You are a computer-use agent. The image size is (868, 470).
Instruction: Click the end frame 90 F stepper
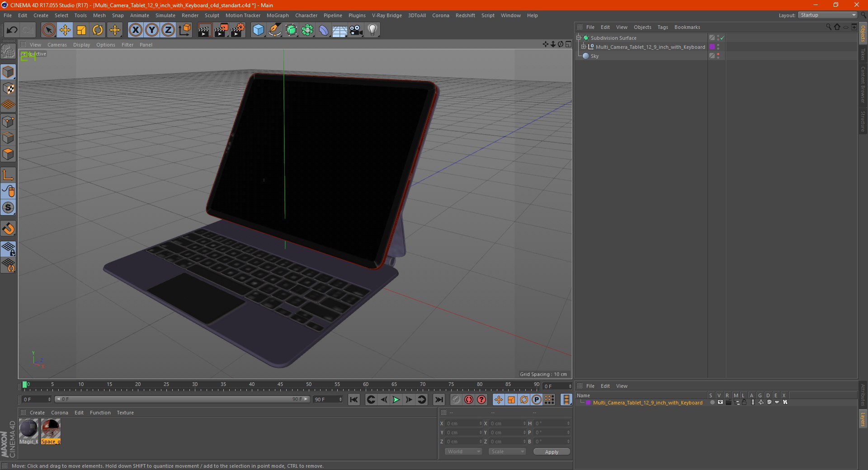pyautogui.click(x=340, y=399)
